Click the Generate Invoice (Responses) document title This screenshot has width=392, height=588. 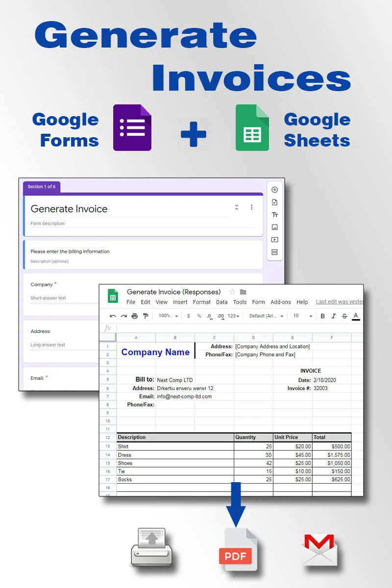174,292
